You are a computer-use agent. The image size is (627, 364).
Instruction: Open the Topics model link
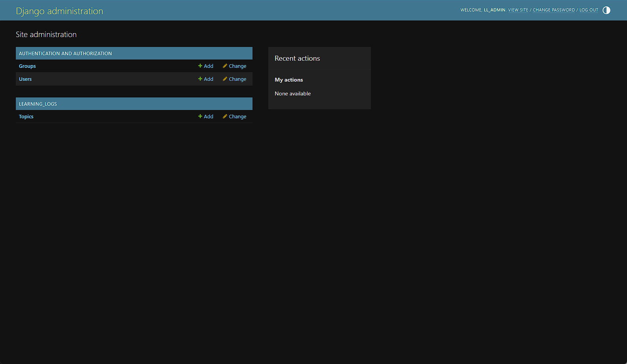(26, 116)
